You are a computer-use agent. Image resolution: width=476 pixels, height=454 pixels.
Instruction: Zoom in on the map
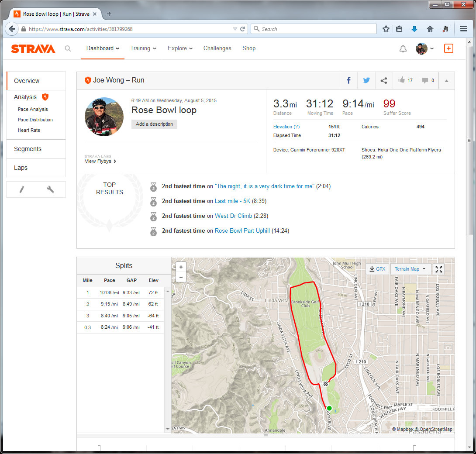click(181, 267)
